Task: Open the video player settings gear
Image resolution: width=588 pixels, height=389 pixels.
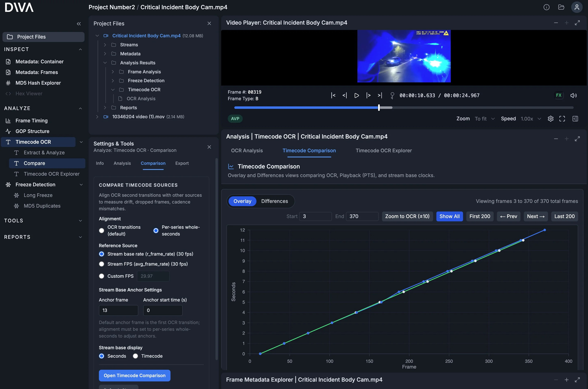Action: coord(551,119)
